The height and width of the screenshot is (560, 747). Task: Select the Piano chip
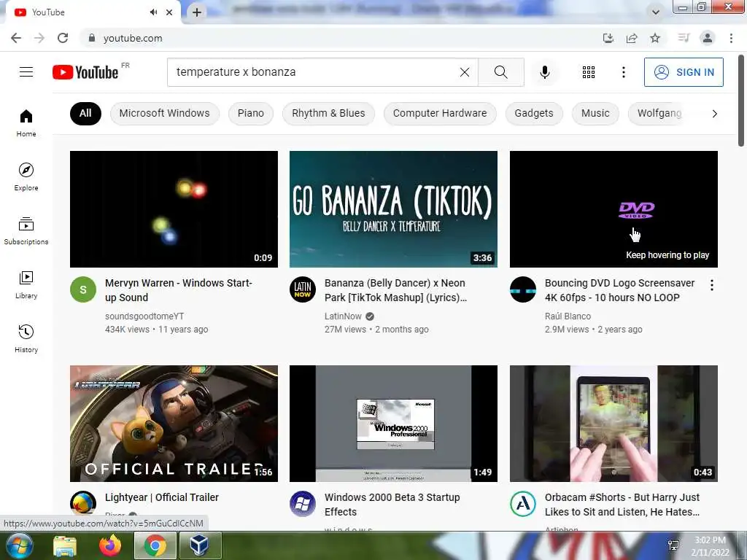tap(251, 113)
